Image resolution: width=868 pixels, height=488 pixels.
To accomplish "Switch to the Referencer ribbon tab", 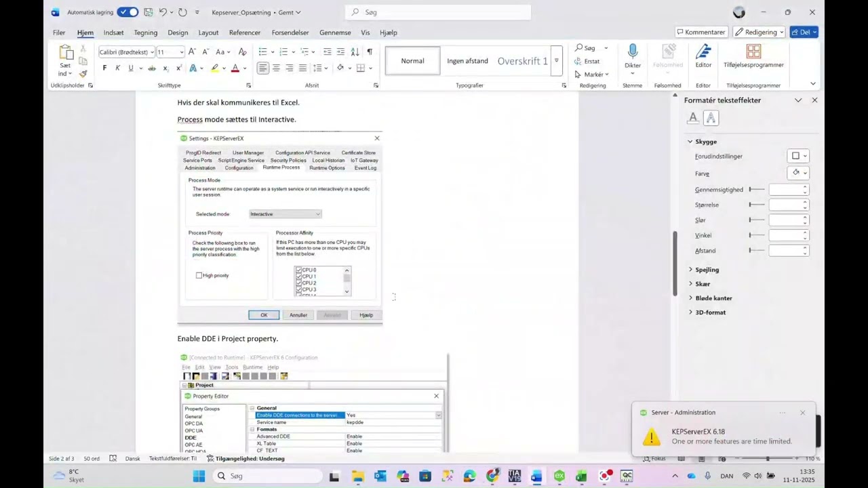I will pyautogui.click(x=245, y=33).
